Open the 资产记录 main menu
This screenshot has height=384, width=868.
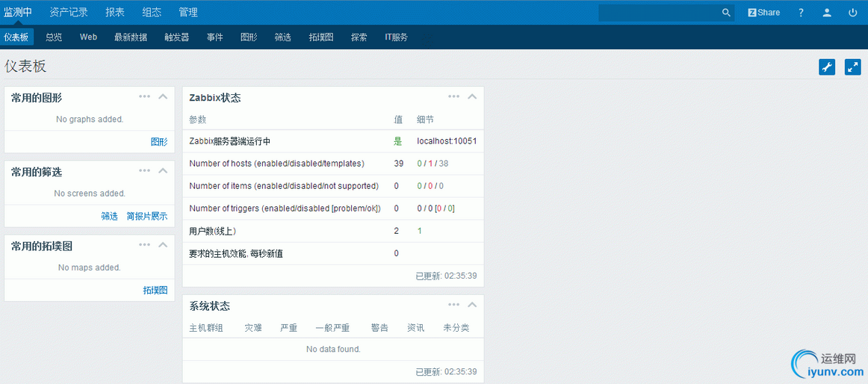tap(68, 12)
